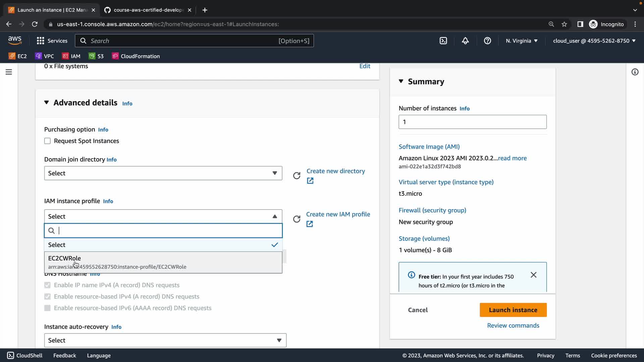
Task: Click the Number of instances field
Action: (x=472, y=122)
